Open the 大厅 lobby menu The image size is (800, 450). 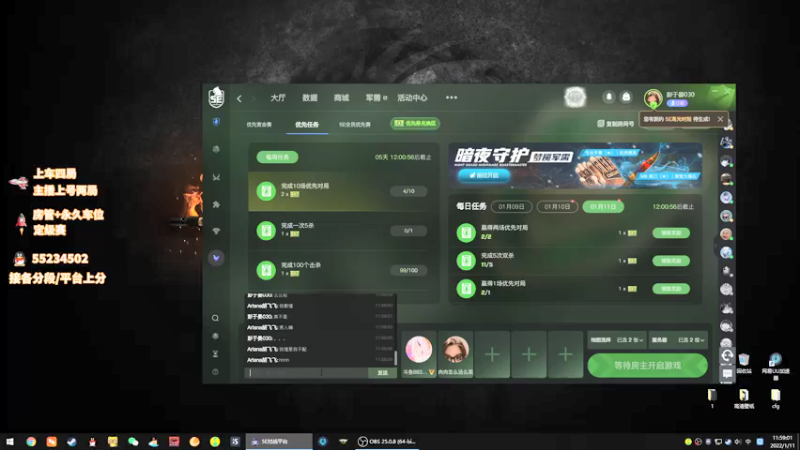tap(278, 97)
